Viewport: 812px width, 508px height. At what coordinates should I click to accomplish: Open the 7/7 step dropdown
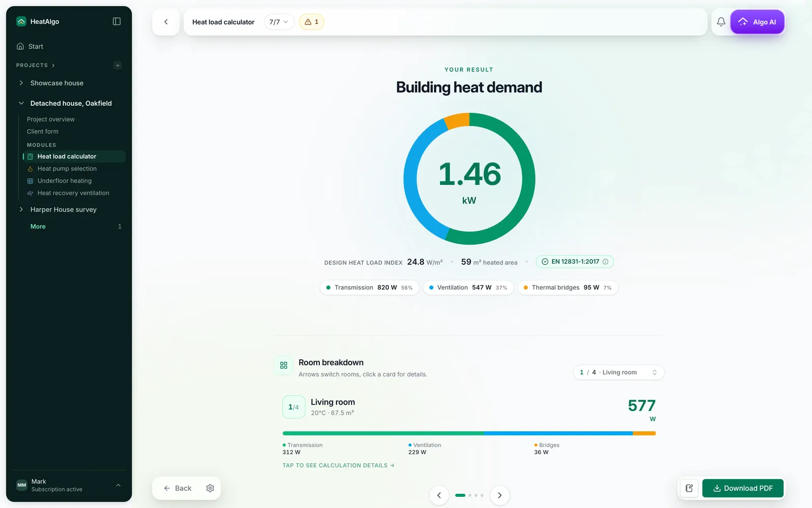point(279,22)
